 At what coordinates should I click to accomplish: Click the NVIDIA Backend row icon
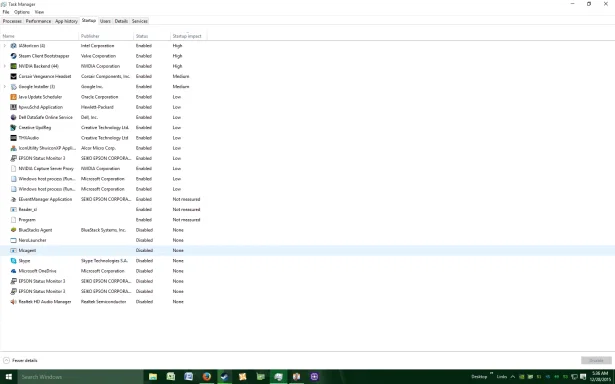click(x=13, y=66)
